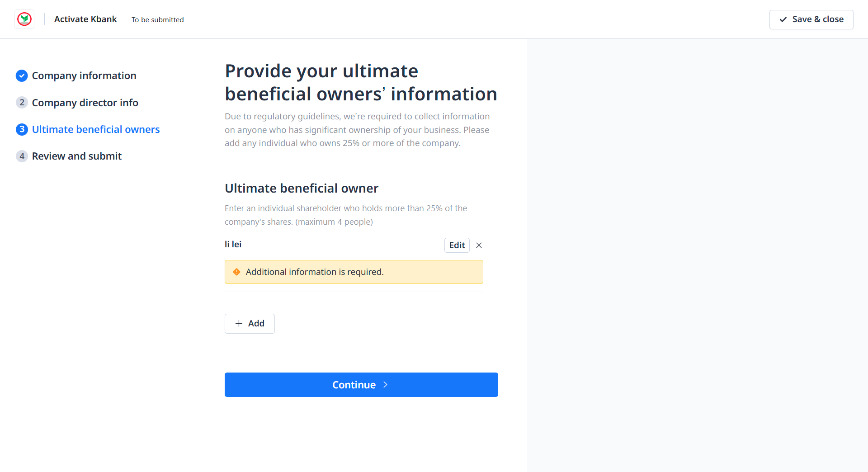Screen dimensions: 868x472
Task: Click the 'To be submitted' status label
Action: [x=157, y=19]
